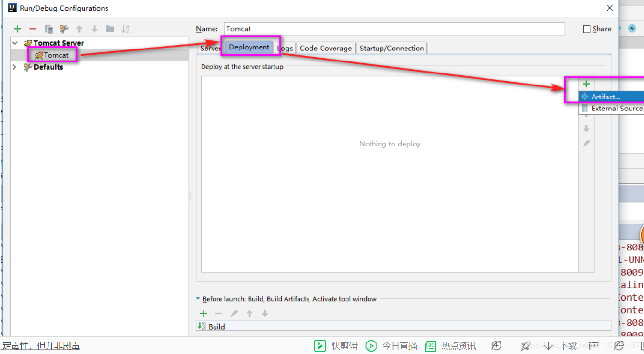Close the Run/Debug Configurations dialog
The width and height of the screenshot is (644, 354).
coord(610,8)
